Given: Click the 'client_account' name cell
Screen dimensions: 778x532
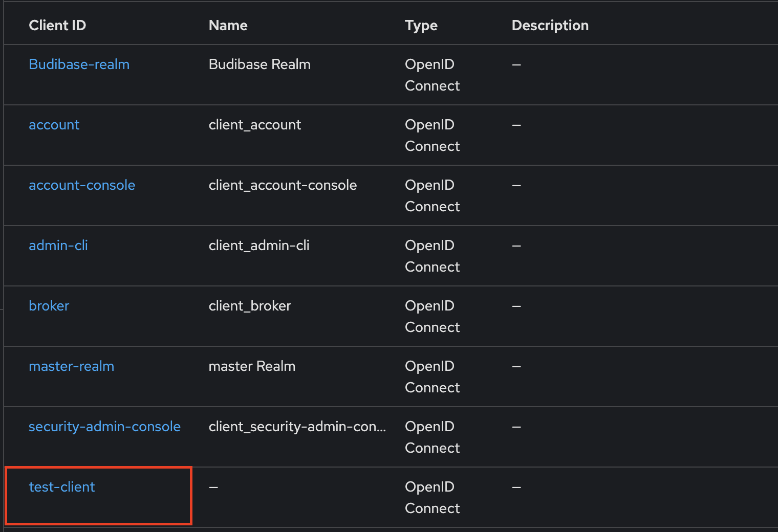Looking at the screenshot, I should (x=255, y=125).
